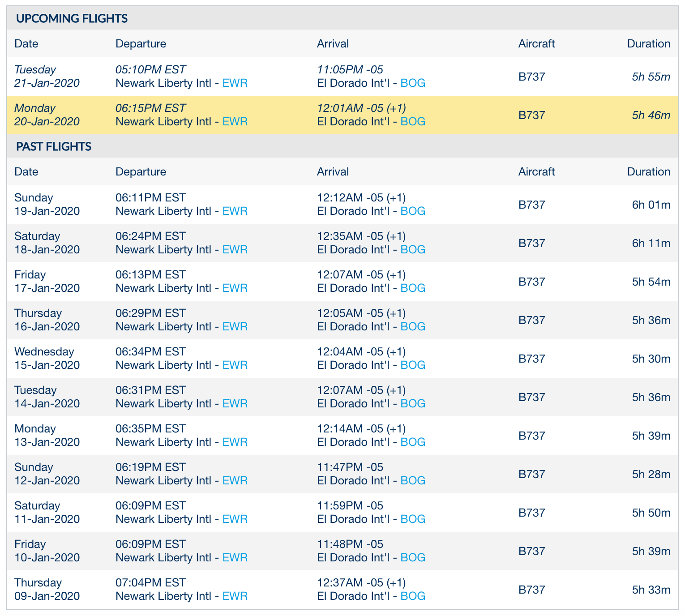Viewport: 685px width, 616px height.
Task: Open EWR link for Monday 13-Jan-2020 flight
Action: 235,442
